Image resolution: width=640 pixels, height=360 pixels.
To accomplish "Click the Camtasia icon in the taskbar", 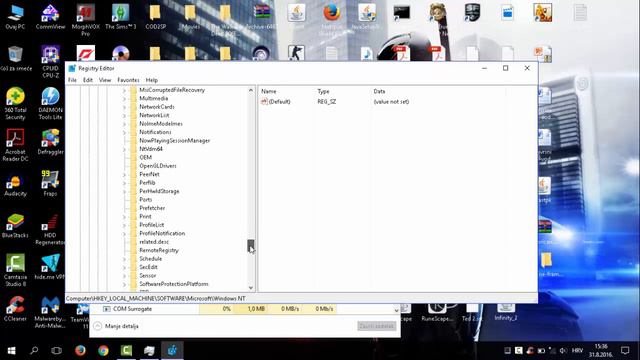I will point(126,350).
